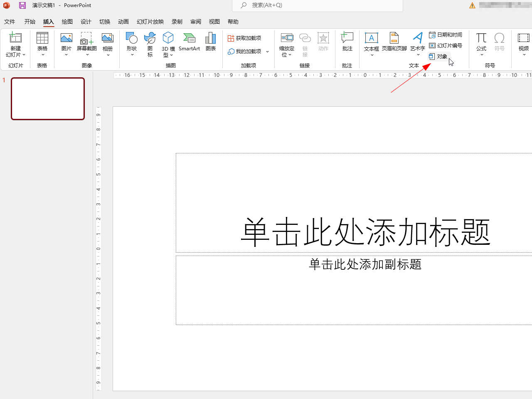The image size is (532, 399).
Task: Click the Zoom (缩放定位) icon
Action: pyautogui.click(x=287, y=38)
